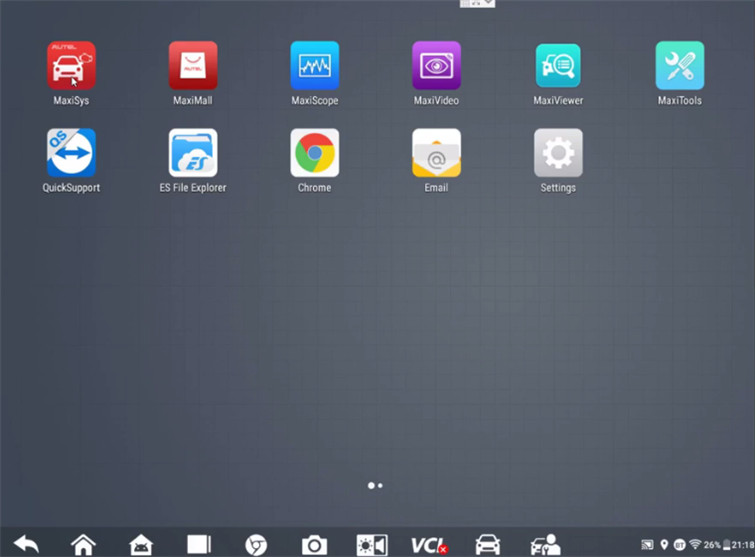Tap the Back arrow in navigation bar
This screenshot has height=557, width=755.
[x=26, y=544]
